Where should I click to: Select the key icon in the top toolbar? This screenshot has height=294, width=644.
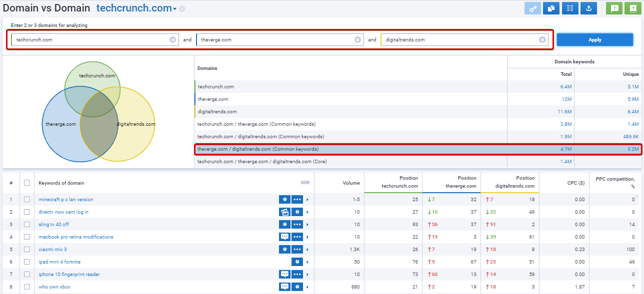532,8
